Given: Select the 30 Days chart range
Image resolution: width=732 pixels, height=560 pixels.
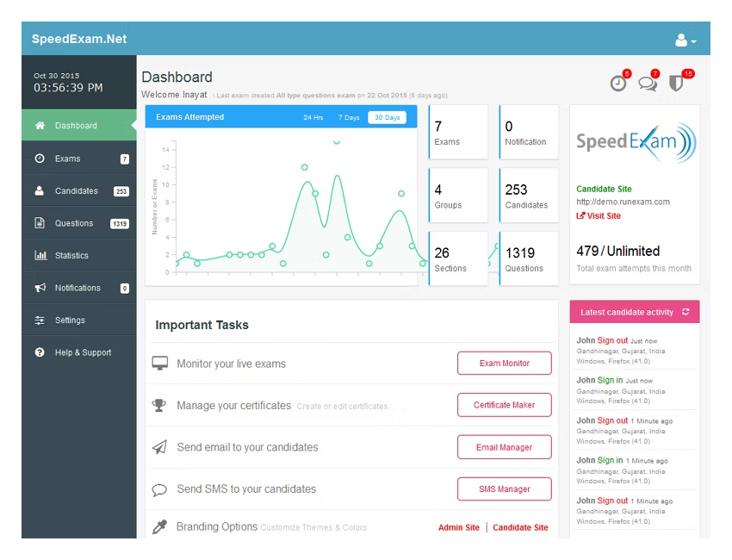Looking at the screenshot, I should (x=386, y=117).
